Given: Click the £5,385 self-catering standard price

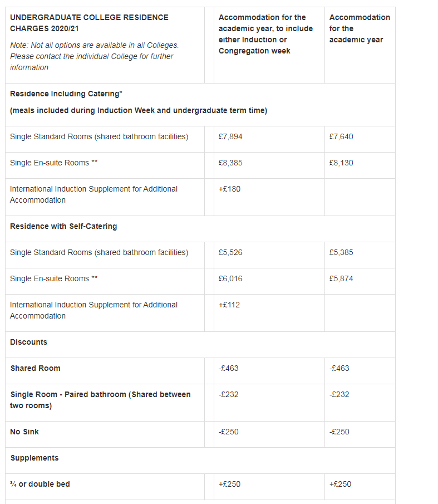Looking at the screenshot, I should point(341,253).
